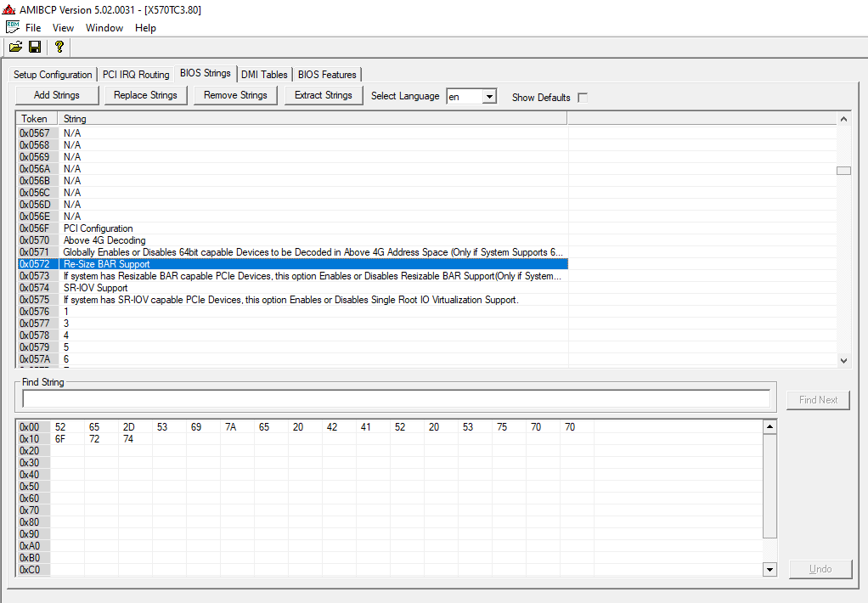Click the Save floppy disk icon

click(x=35, y=47)
